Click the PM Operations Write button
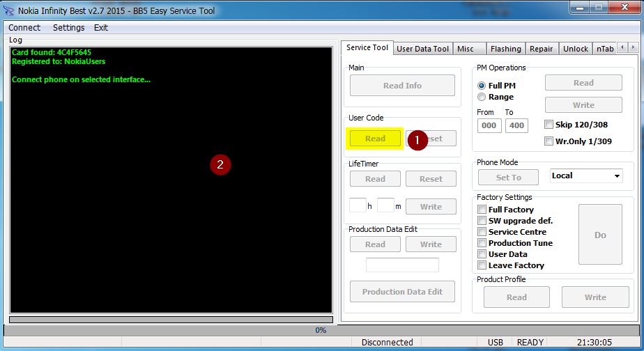Screen dimensions: 644x351 583,105
